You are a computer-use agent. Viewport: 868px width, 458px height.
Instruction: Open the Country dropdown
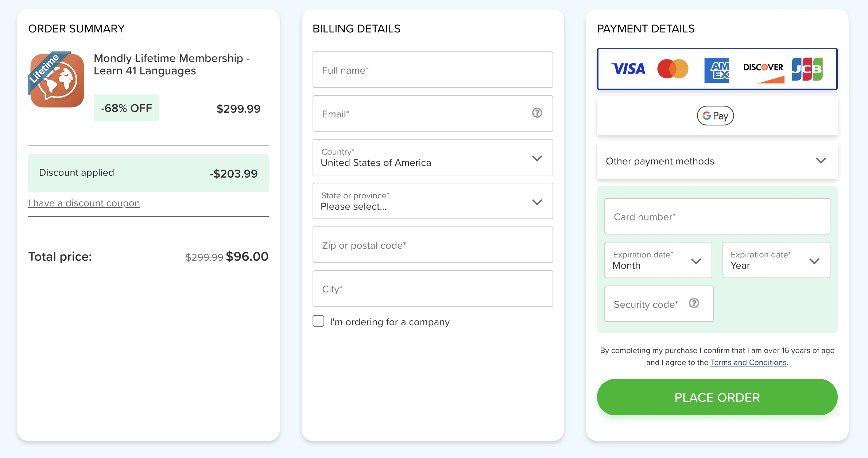click(x=433, y=157)
